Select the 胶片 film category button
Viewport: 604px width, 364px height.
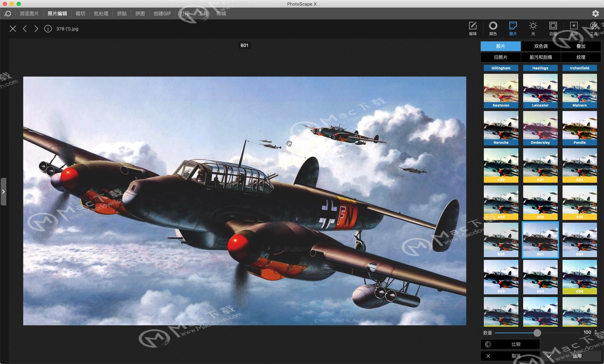(500, 46)
